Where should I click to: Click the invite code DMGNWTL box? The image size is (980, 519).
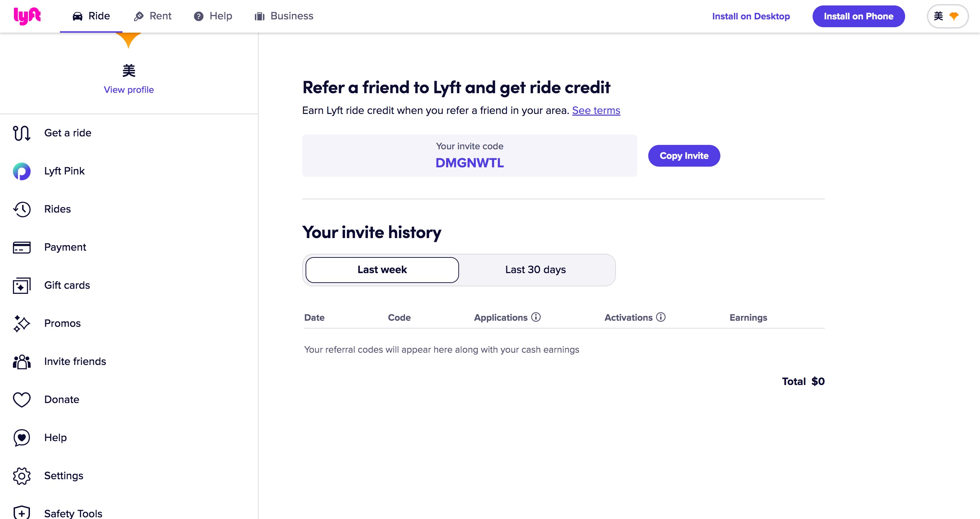[x=470, y=156]
